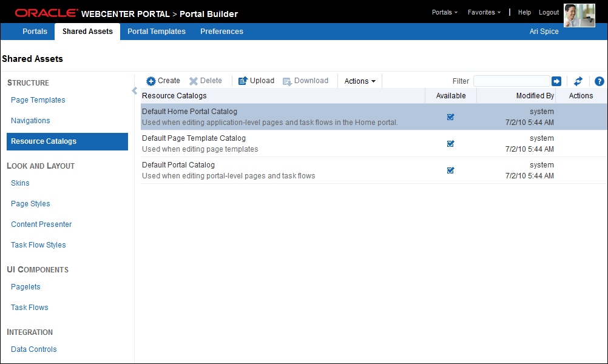Click the Download icon in toolbar
Image resolution: width=608 pixels, height=364 pixels.
pos(288,81)
